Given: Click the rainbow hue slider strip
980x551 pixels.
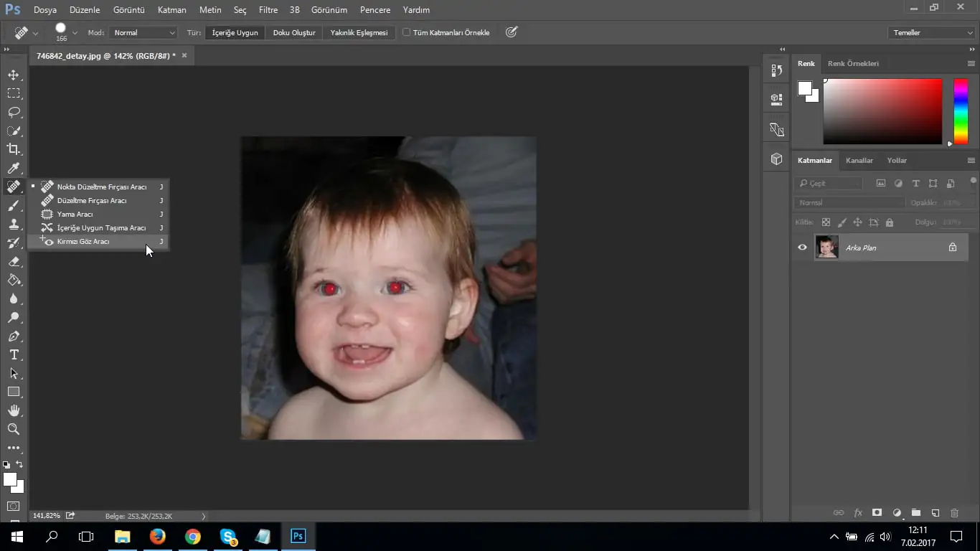Looking at the screenshot, I should (960, 111).
